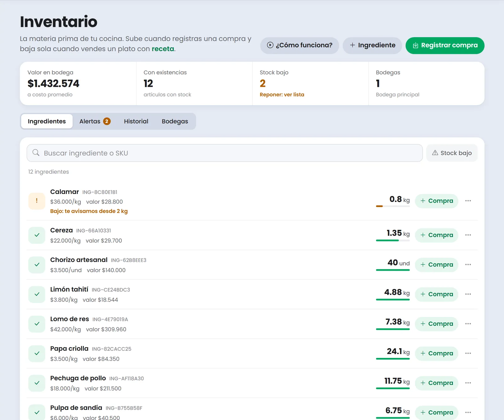This screenshot has width=504, height=420.
Task: Click the Pulpa de sandía check icon
Action: tap(37, 412)
